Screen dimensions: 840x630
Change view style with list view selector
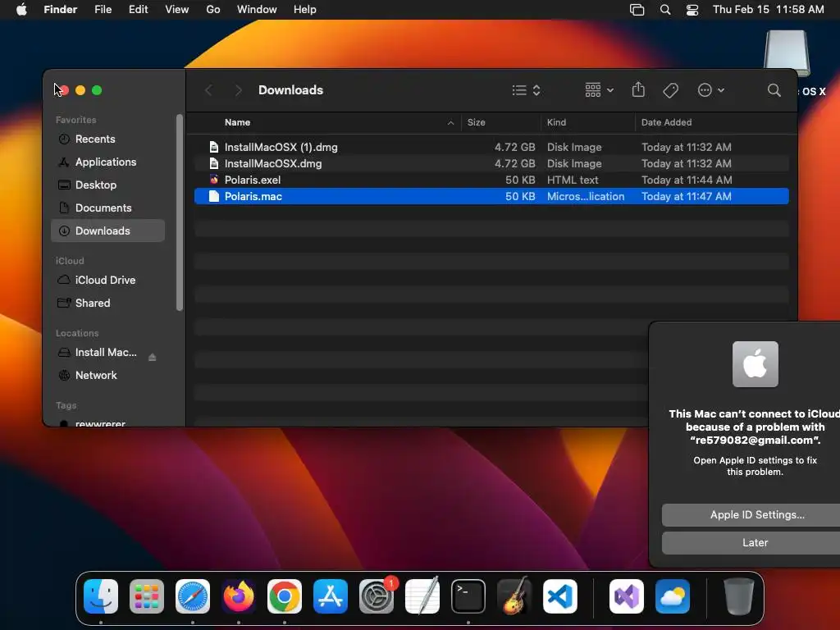click(526, 90)
